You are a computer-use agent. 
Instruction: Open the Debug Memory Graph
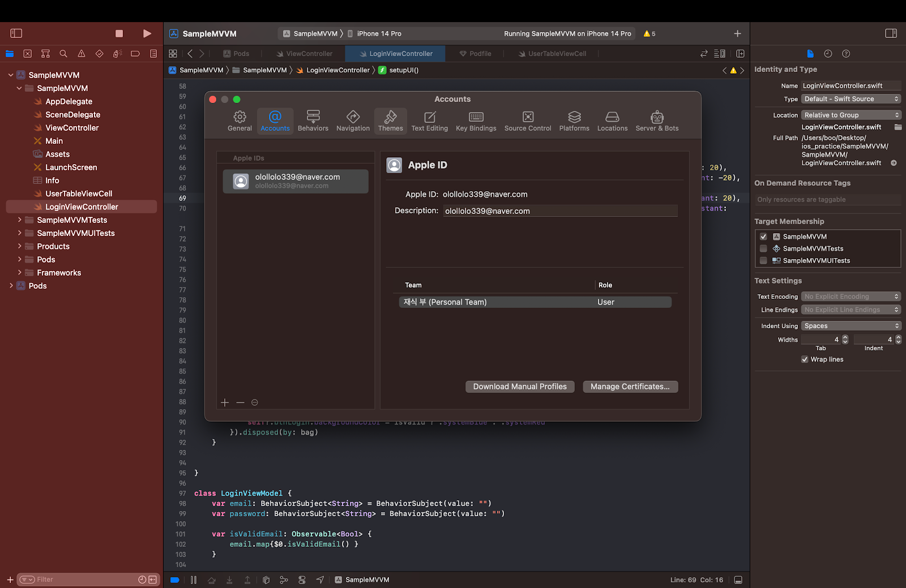pyautogui.click(x=284, y=580)
